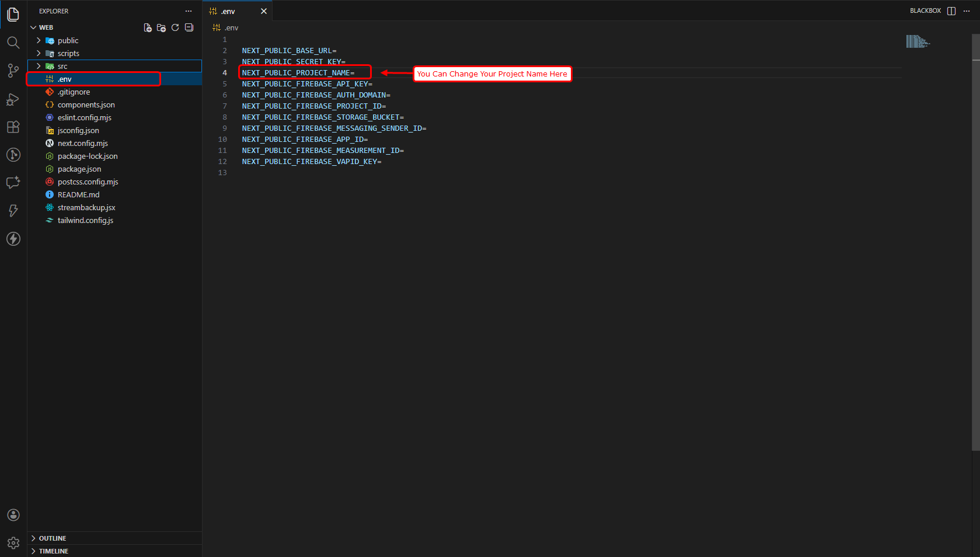Create a new file in the Explorer
Image resolution: width=980 pixels, height=557 pixels.
click(x=147, y=27)
